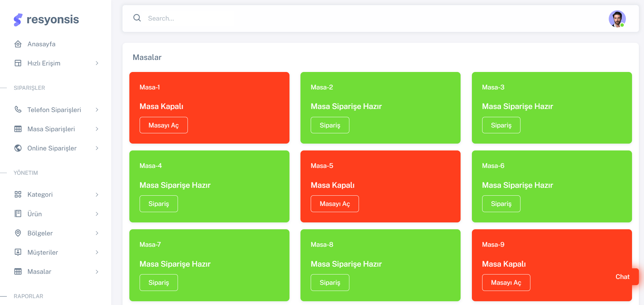Click the Online Siparişler globe icon

(18, 148)
